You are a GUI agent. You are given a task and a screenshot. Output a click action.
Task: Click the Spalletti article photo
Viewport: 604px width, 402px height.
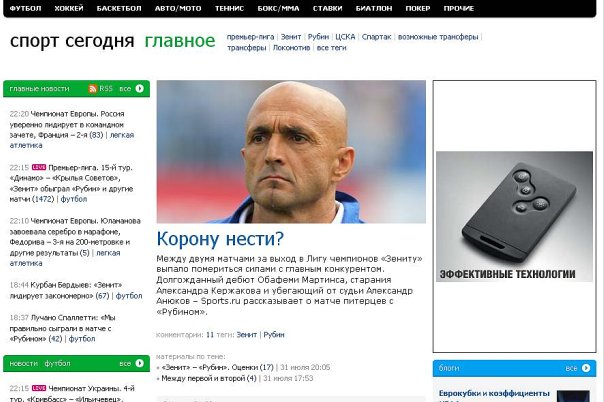pyautogui.click(x=291, y=151)
